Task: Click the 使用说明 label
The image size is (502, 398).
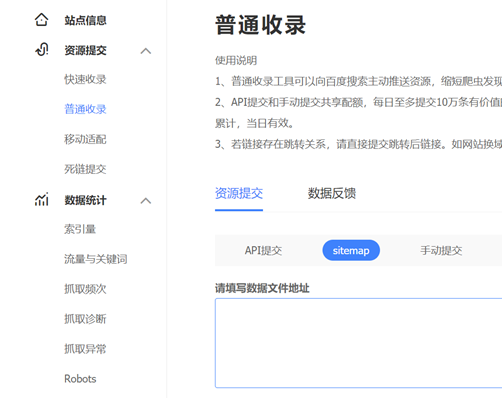Action: coord(236,61)
